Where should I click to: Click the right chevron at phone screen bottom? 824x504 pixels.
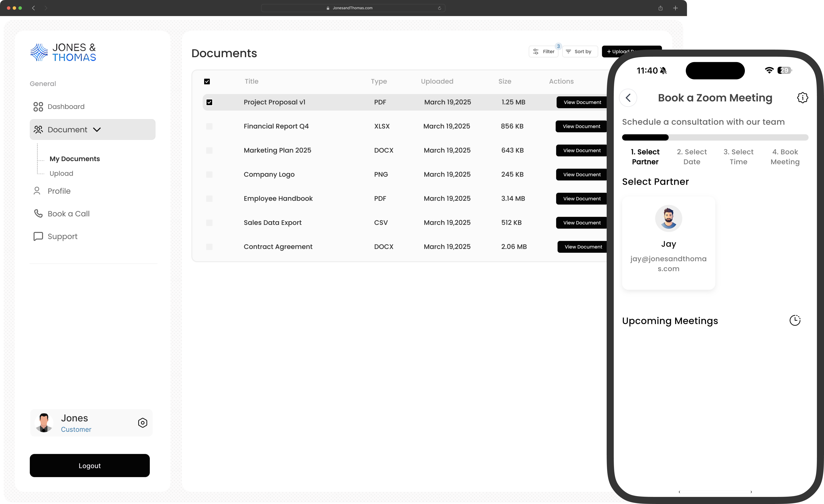(751, 492)
